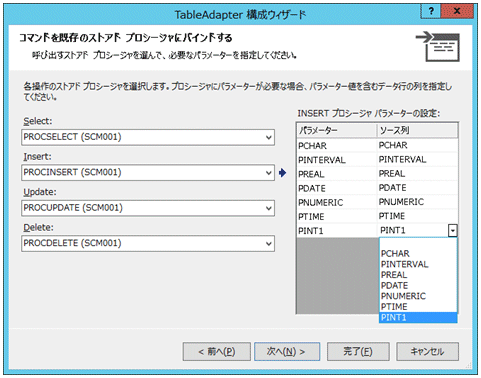Expand the Update PROCUPDATE dropdown
The image size is (481, 378).
pos(269,208)
